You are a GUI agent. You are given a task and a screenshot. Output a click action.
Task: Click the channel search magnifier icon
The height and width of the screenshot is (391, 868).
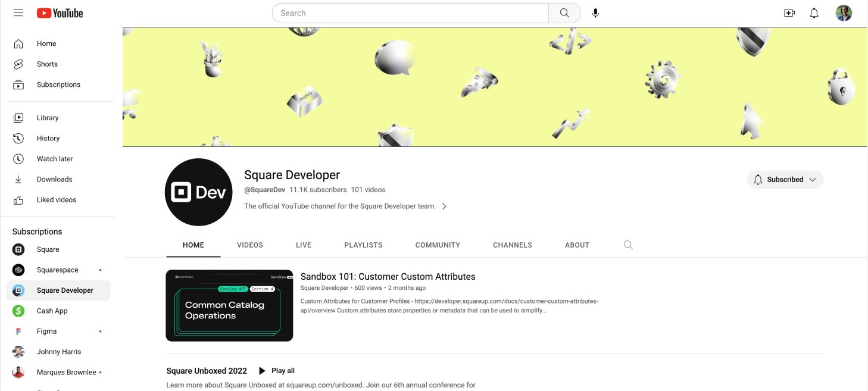628,245
